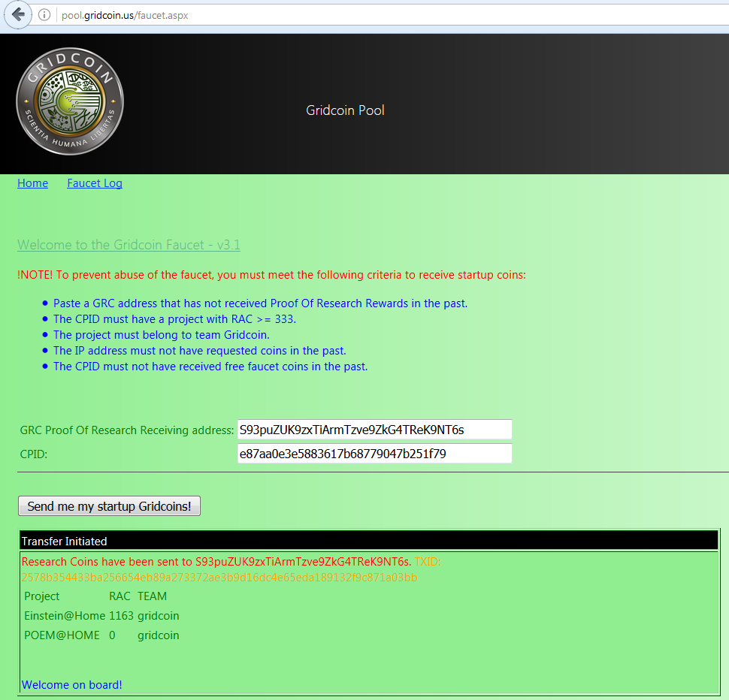Click the Project column header
Screen dimensions: 729x700
42,596
